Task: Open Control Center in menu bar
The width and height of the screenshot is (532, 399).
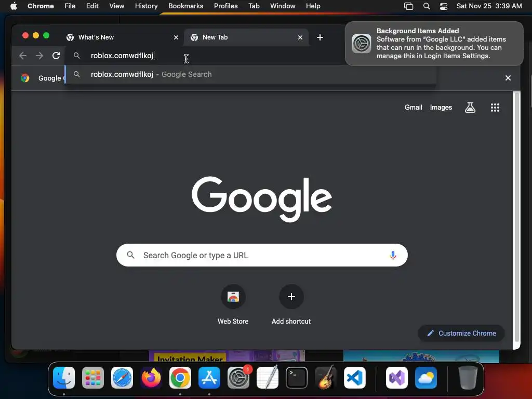Action: pyautogui.click(x=444, y=6)
